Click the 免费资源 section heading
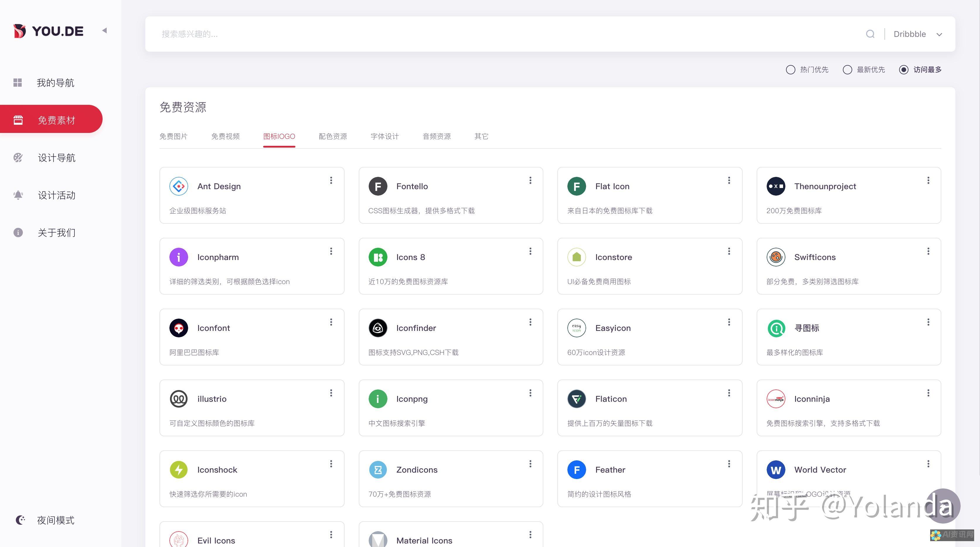The width and height of the screenshot is (980, 547). tap(183, 107)
